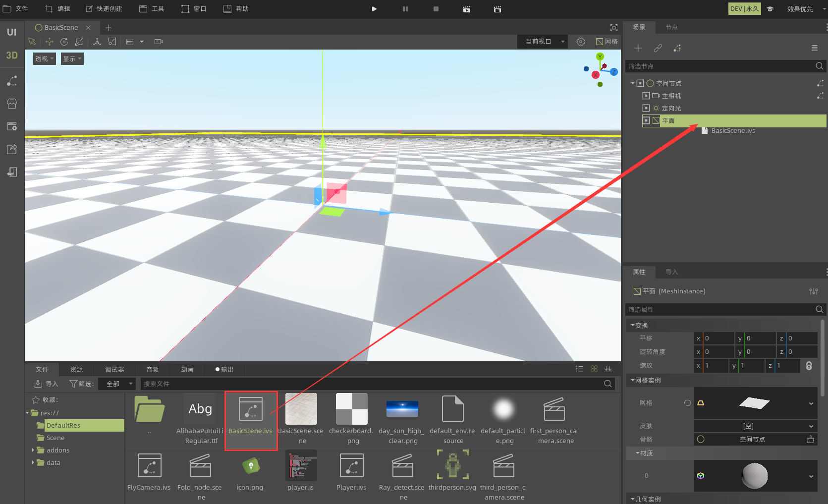The width and height of the screenshot is (828, 504).
Task: Open the 文件 menu
Action: click(16, 9)
